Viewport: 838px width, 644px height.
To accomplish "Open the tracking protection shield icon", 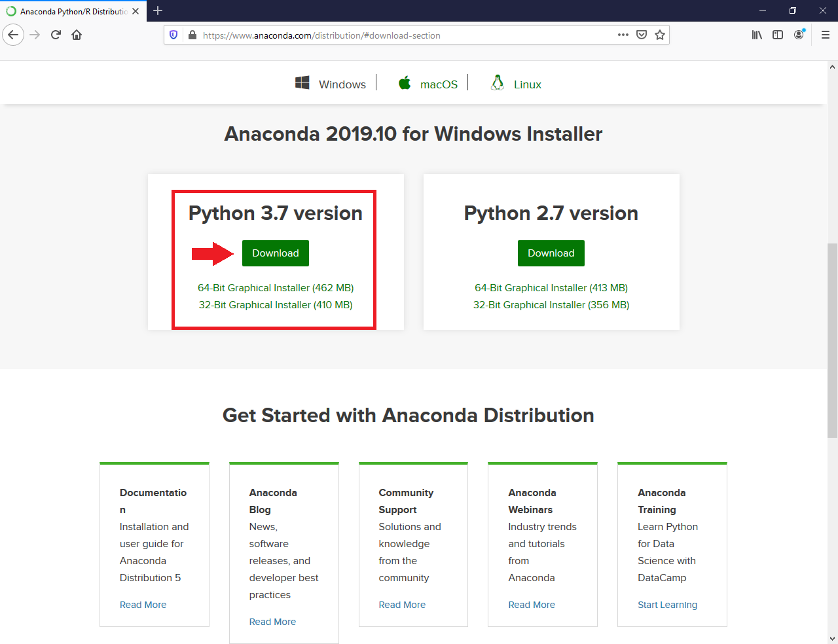I will [173, 35].
